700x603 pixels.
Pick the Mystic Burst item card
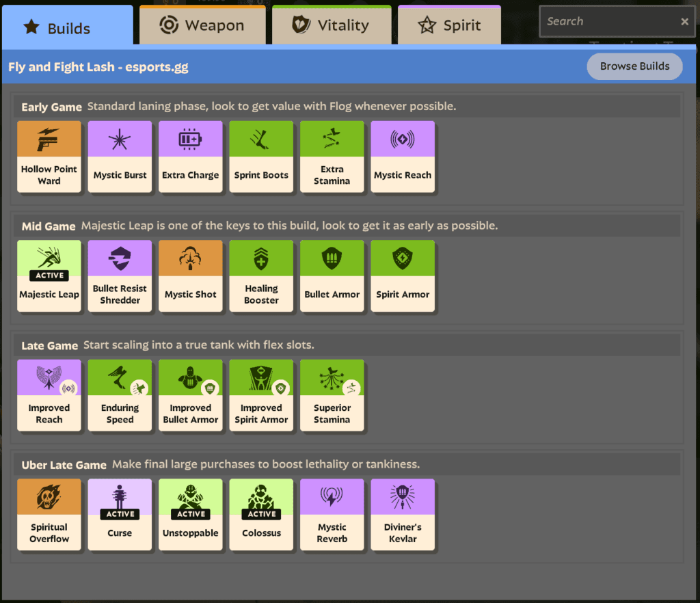point(120,157)
